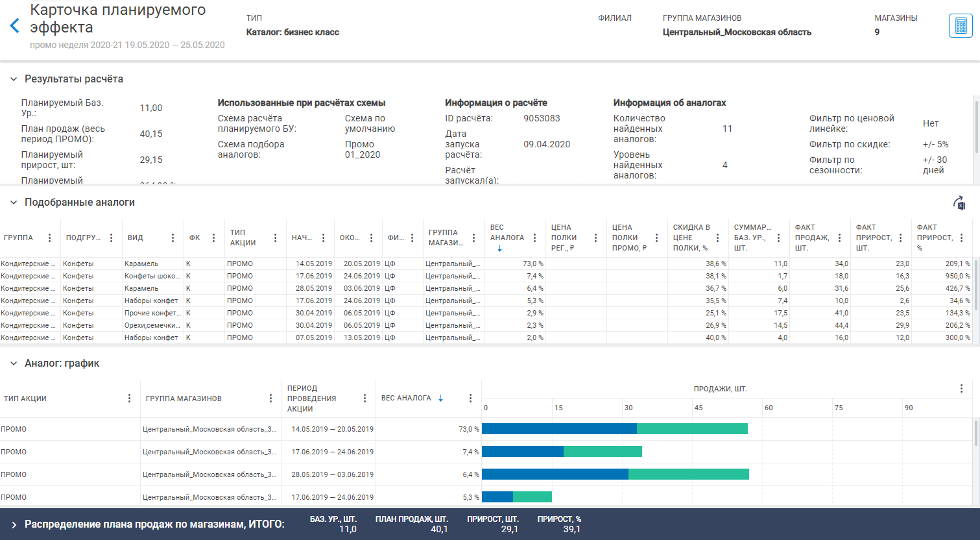Image resolution: width=980 pixels, height=540 pixels.
Task: Click group value Центральный_Московская область in header
Action: 737,32
